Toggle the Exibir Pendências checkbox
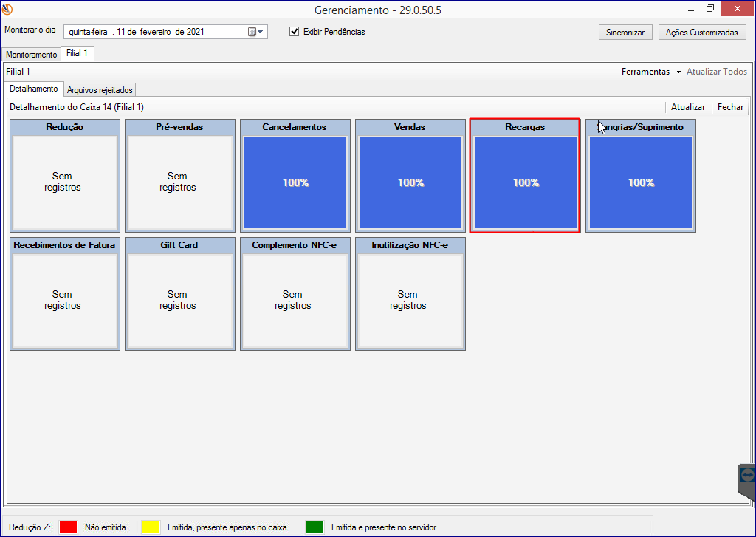This screenshot has width=756, height=537. coord(294,32)
